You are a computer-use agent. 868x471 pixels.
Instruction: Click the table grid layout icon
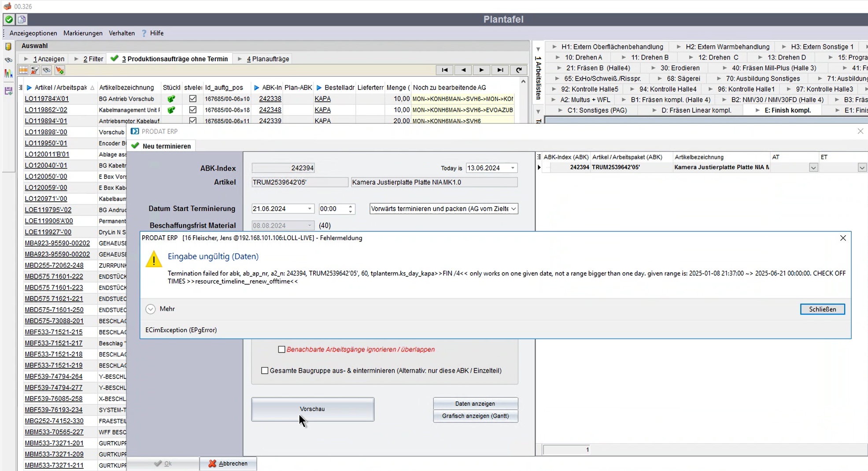(23, 70)
